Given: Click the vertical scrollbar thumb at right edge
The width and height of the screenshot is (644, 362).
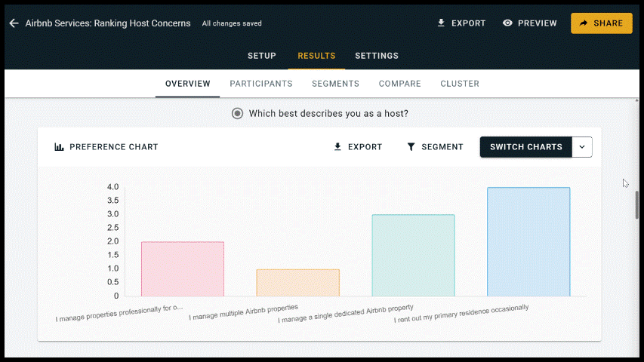Looking at the screenshot, I should point(636,205).
